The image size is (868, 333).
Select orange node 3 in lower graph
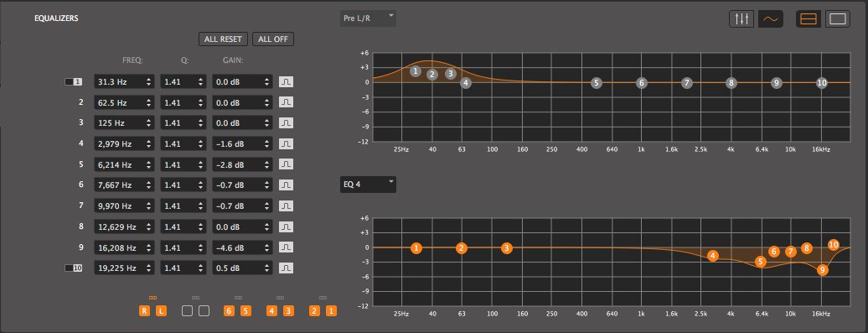click(x=507, y=247)
